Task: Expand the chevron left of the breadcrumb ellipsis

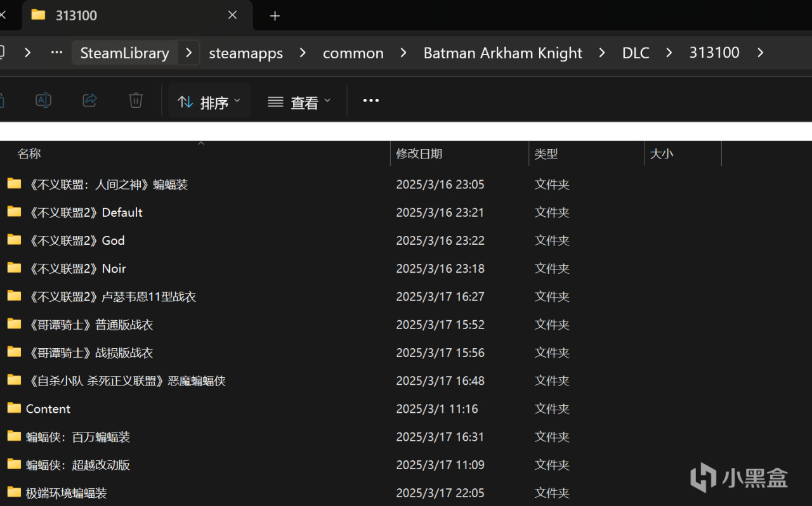Action: [x=27, y=53]
